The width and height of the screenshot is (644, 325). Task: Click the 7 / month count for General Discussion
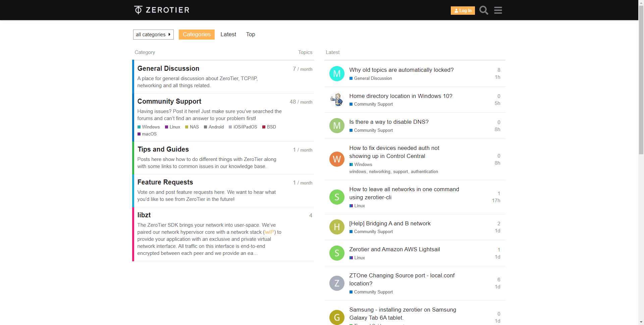click(303, 69)
